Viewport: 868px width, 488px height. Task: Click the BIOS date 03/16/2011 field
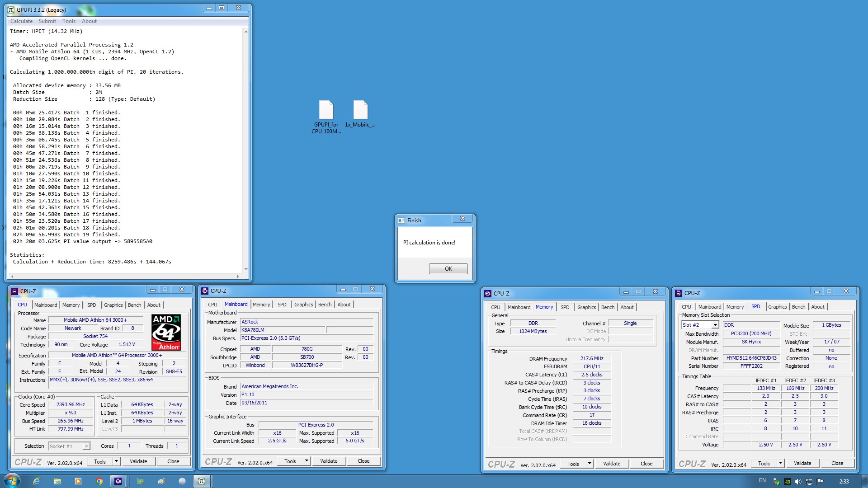point(307,403)
